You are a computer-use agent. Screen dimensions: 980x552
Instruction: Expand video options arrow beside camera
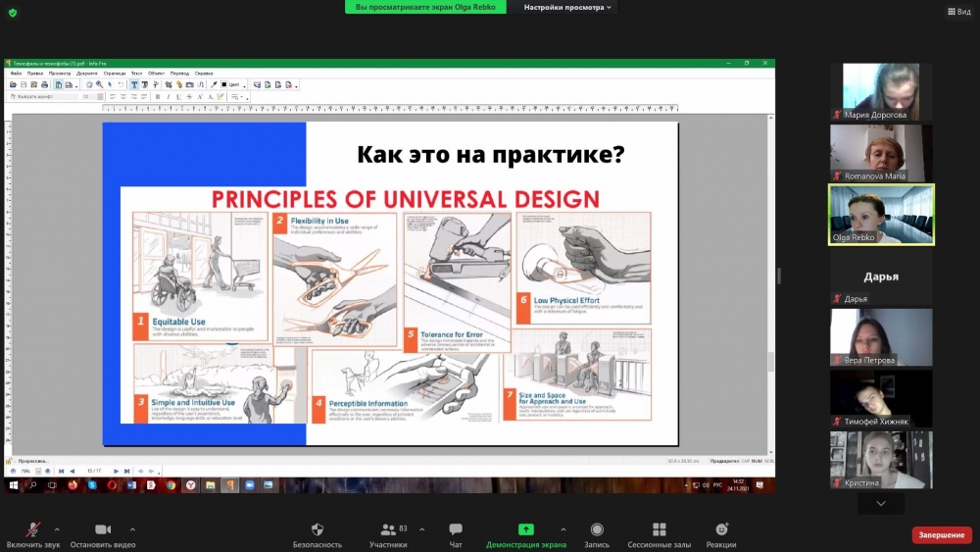pyautogui.click(x=132, y=529)
